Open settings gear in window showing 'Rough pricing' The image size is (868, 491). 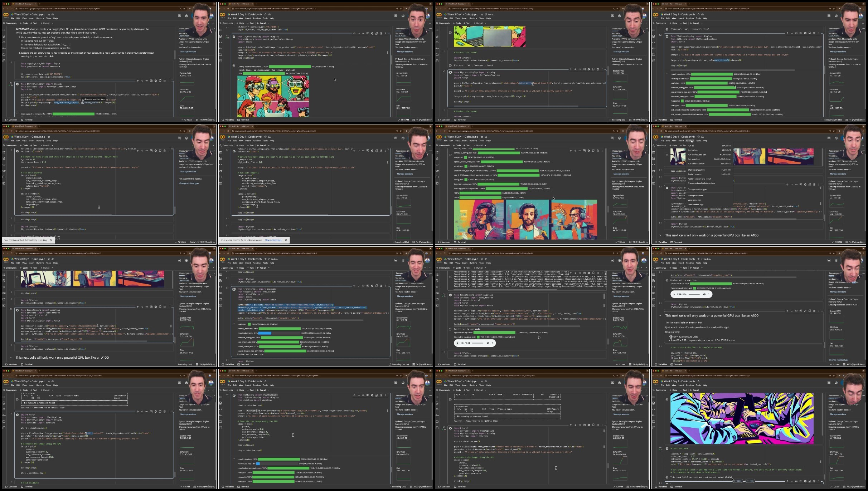(836, 260)
